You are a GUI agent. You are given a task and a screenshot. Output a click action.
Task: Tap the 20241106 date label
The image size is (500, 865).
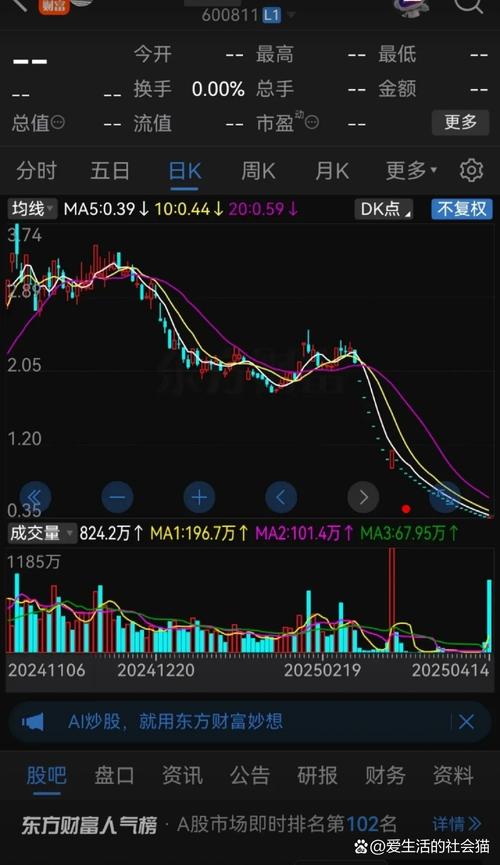[46, 670]
